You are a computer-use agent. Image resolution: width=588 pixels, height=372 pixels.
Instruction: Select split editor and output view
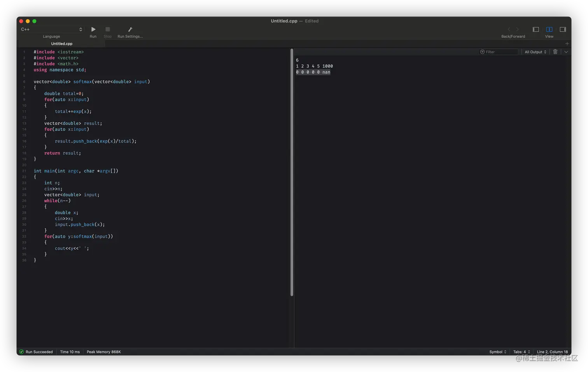tap(549, 29)
